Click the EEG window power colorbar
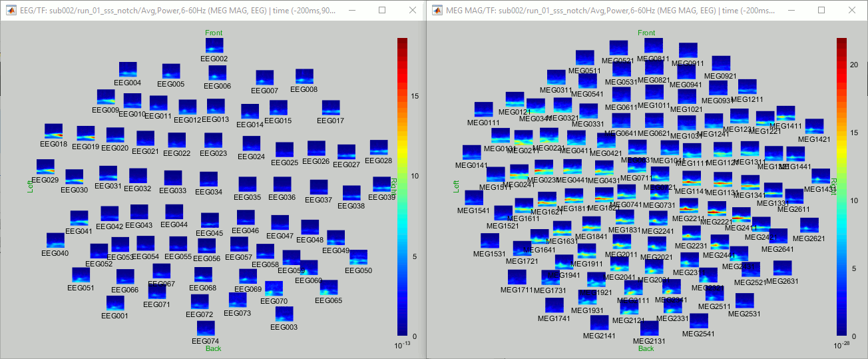The height and width of the screenshot is (359, 868). coord(403,186)
